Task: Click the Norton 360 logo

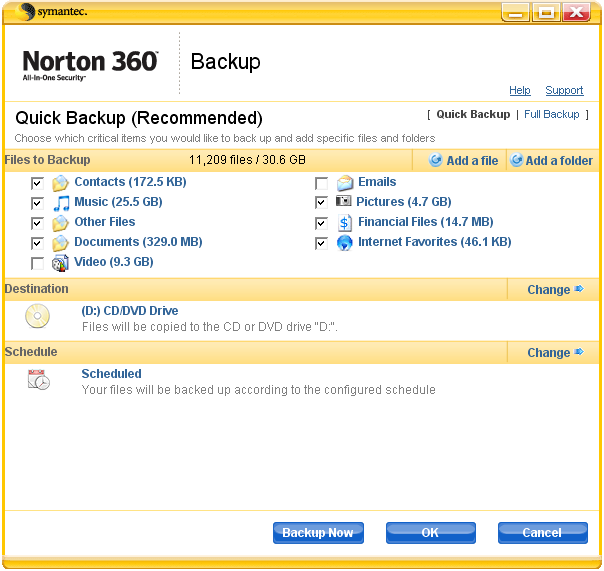Action: coord(90,65)
